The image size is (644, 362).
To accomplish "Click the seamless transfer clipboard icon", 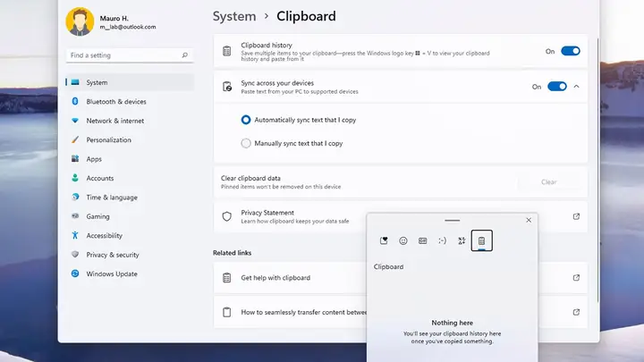I will 226,312.
